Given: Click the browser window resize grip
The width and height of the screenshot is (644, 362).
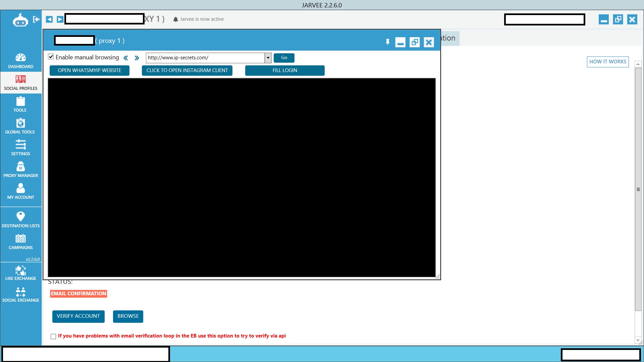Looking at the screenshot, I should 437,277.
